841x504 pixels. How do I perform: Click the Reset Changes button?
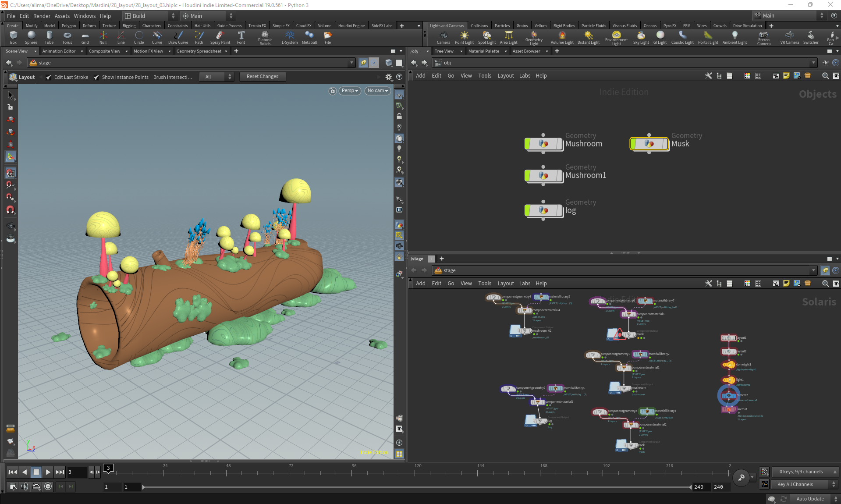pos(263,77)
